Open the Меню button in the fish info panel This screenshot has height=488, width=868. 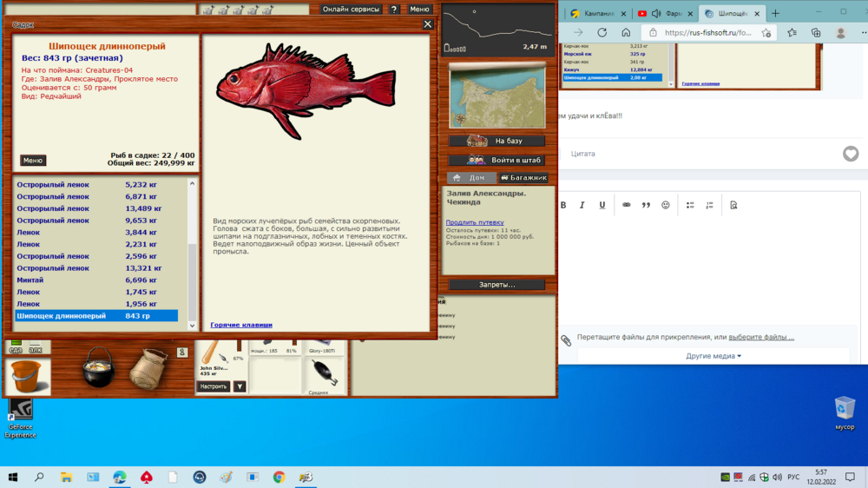tap(33, 161)
